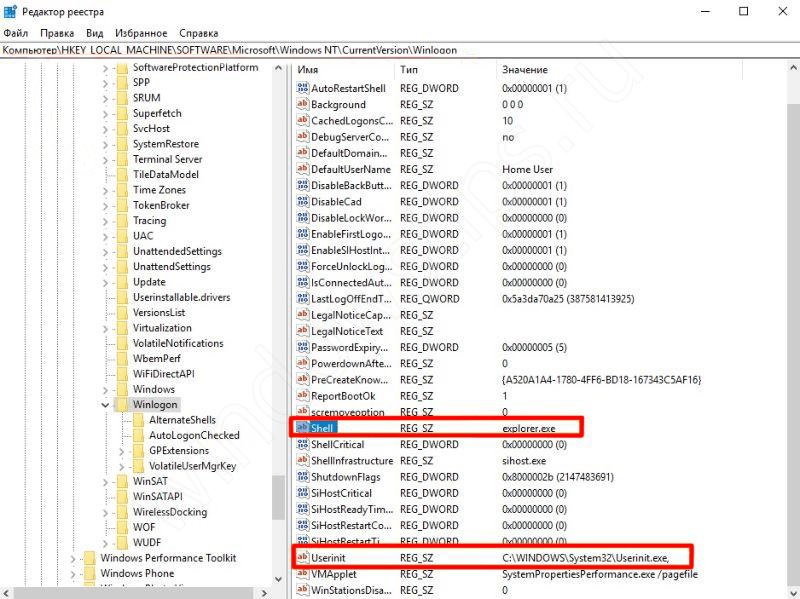Select the SystemRestore tree item
Screen dimensions: 800x599
point(166,144)
